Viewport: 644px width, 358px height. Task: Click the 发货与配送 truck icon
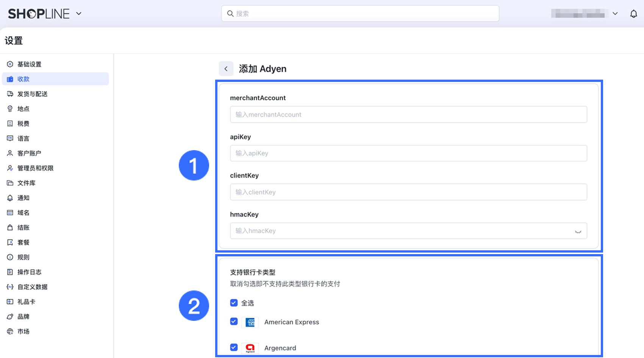click(10, 94)
